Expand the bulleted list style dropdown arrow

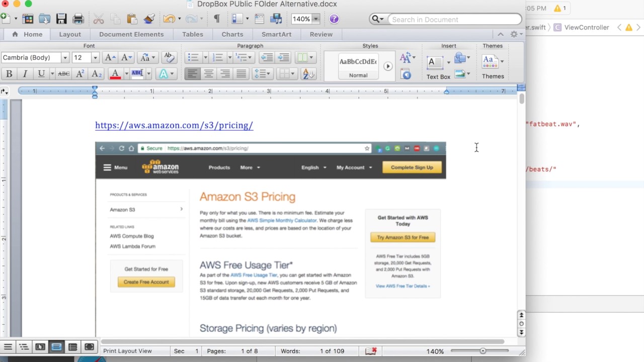click(205, 58)
